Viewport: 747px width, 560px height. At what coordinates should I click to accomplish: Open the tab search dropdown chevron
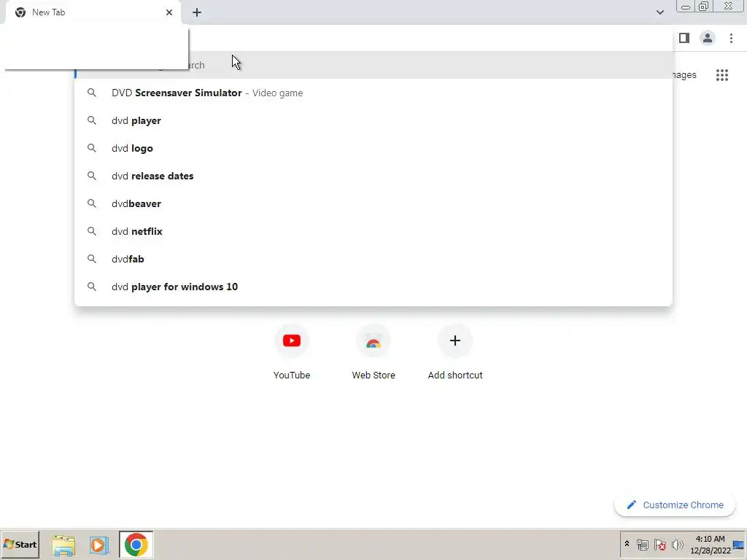[x=659, y=12]
